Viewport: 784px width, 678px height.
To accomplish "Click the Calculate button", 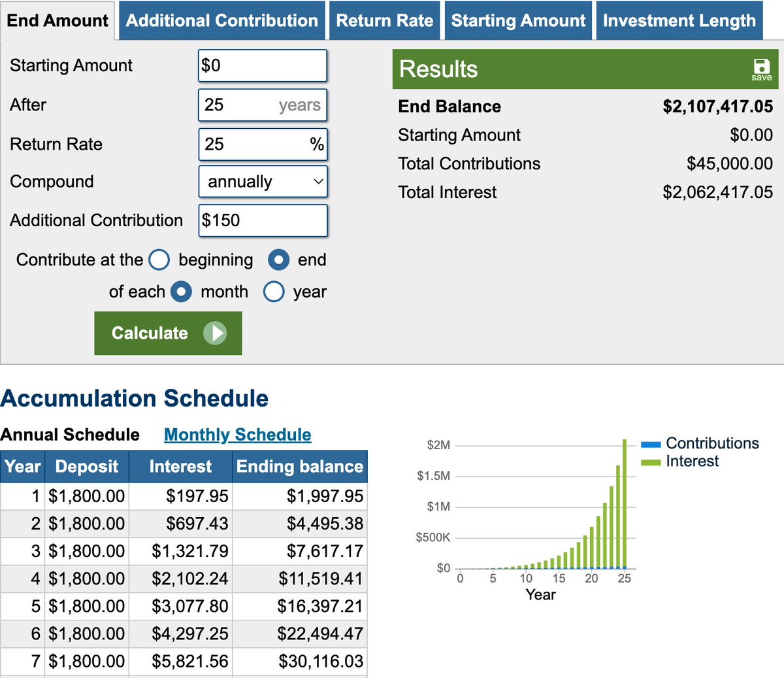I will point(168,333).
